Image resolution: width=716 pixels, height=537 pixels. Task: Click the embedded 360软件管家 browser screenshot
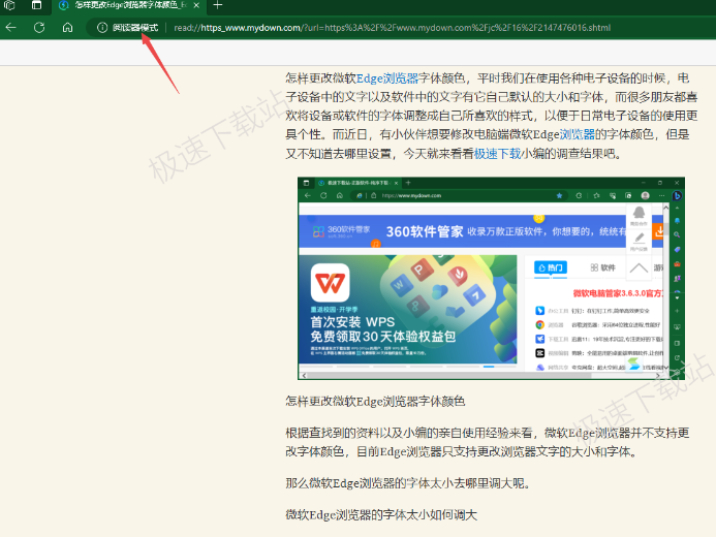[491, 278]
